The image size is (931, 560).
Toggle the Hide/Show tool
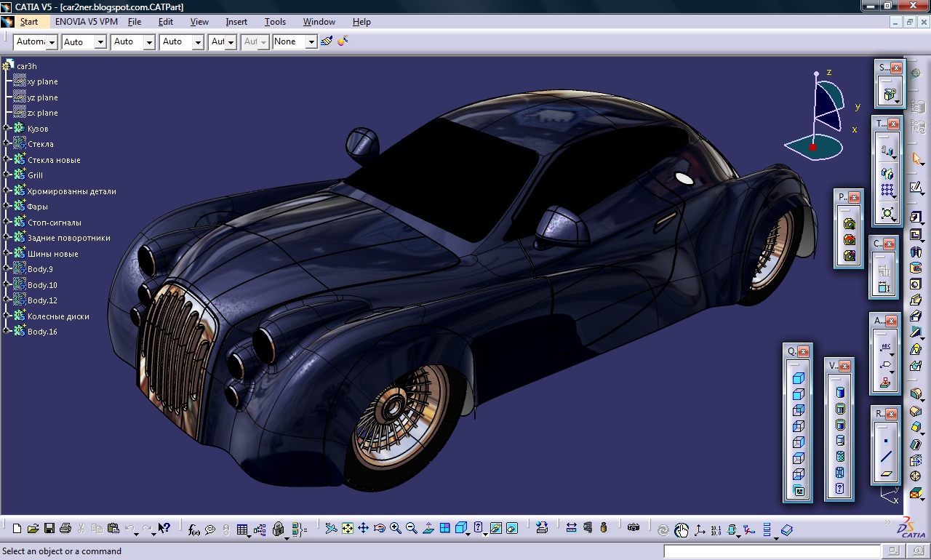pos(495,529)
